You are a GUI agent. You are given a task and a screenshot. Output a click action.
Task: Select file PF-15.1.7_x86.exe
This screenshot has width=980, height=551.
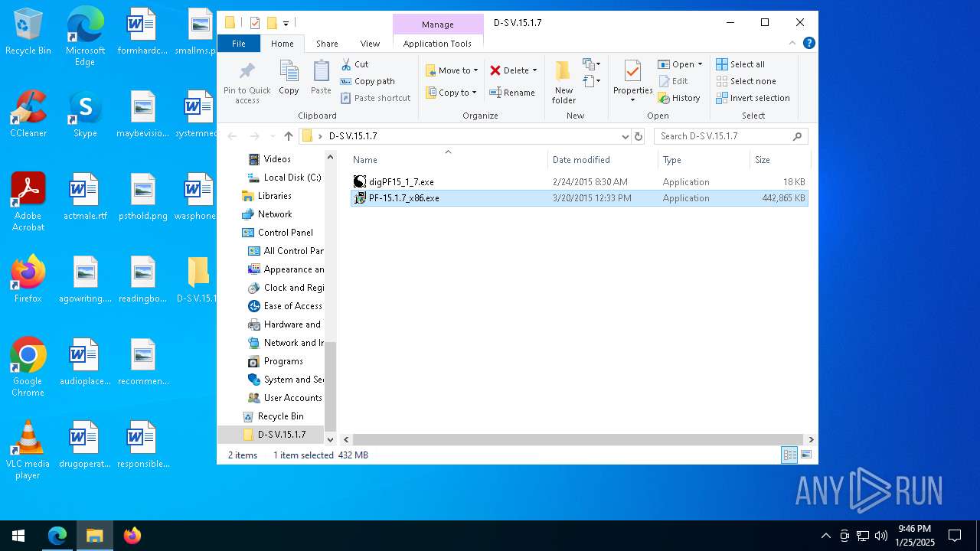tap(579, 198)
